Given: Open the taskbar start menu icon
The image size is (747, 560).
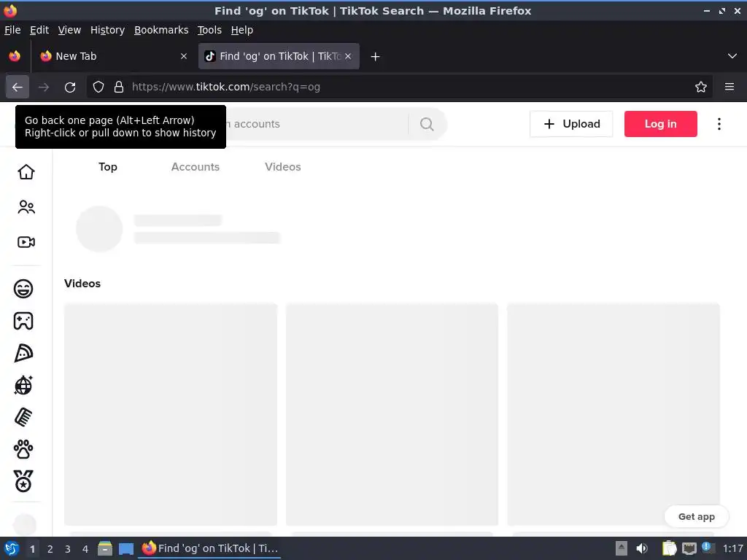Looking at the screenshot, I should [x=12, y=548].
